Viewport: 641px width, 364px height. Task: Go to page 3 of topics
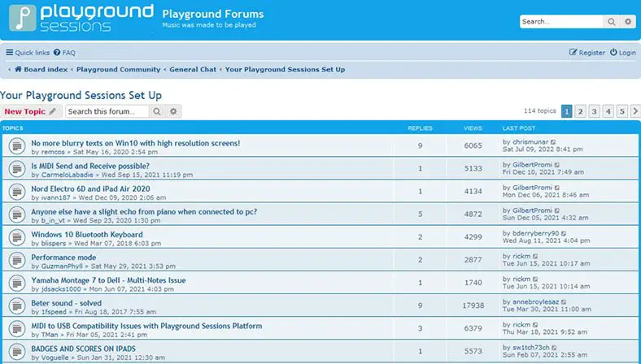point(594,111)
